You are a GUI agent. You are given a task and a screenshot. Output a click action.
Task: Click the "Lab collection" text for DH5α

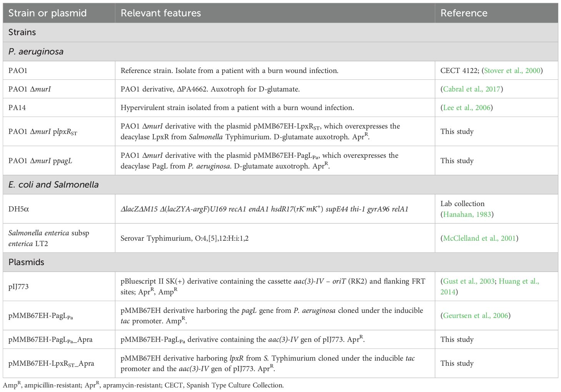(462, 203)
